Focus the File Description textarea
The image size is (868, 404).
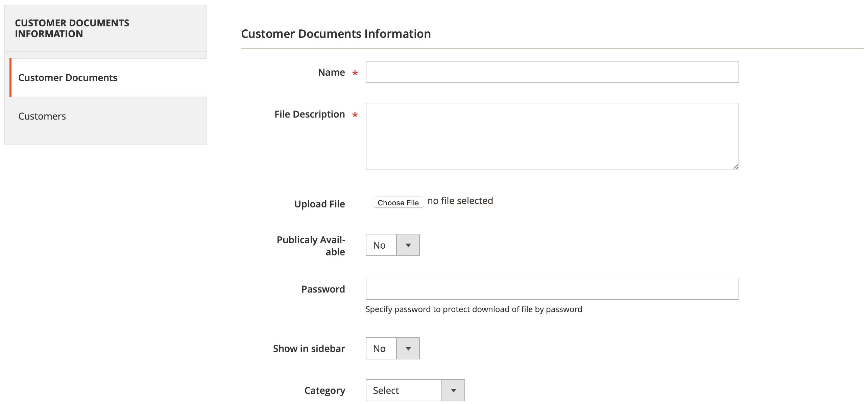pyautogui.click(x=552, y=136)
